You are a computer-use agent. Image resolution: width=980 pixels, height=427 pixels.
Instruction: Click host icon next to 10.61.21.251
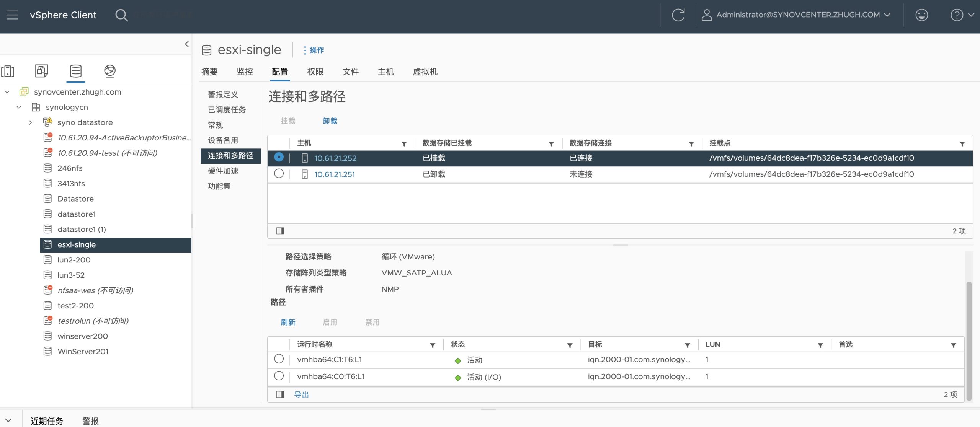305,174
